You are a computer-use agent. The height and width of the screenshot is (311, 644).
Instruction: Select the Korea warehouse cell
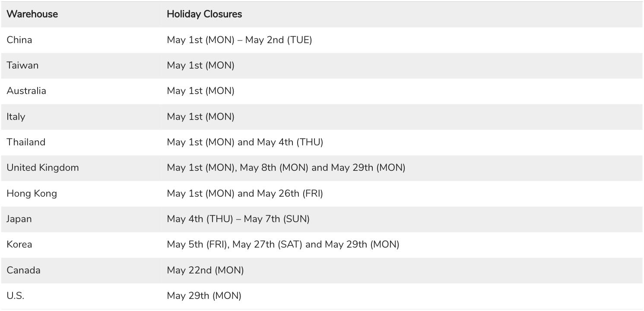tap(19, 245)
